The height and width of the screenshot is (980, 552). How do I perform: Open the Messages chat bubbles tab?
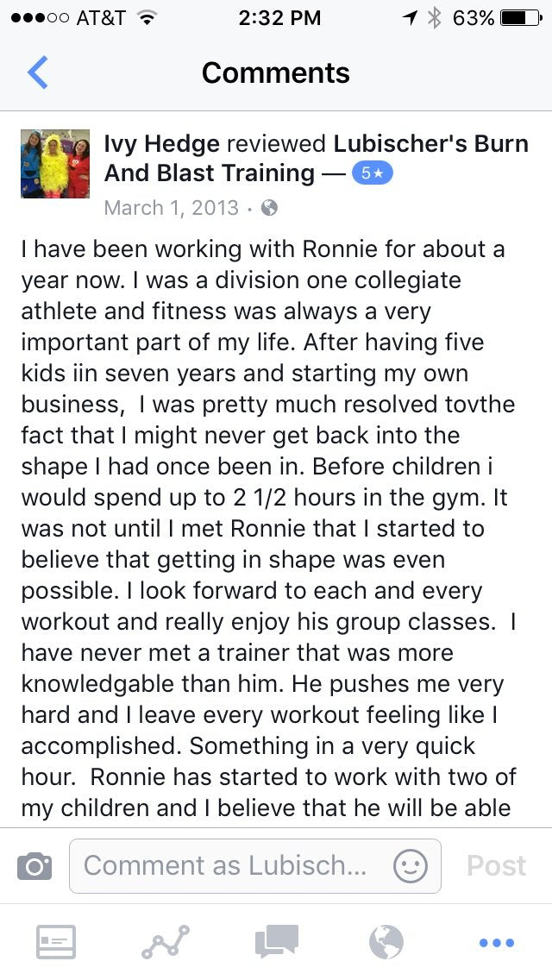[x=277, y=941]
